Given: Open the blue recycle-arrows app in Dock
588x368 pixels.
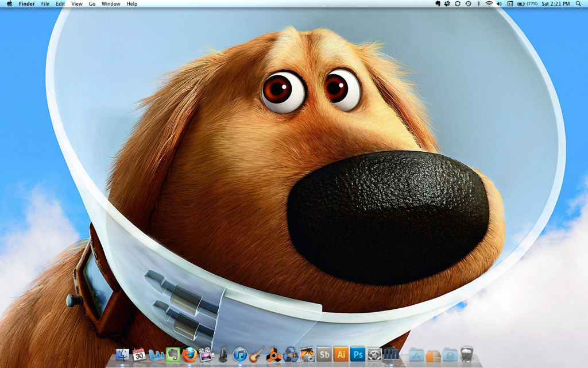Looking at the screenshot, I should (x=291, y=354).
